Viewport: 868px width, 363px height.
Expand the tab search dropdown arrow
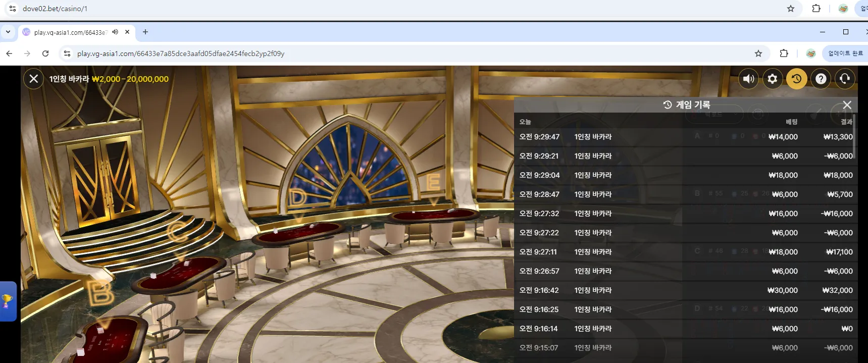8,32
